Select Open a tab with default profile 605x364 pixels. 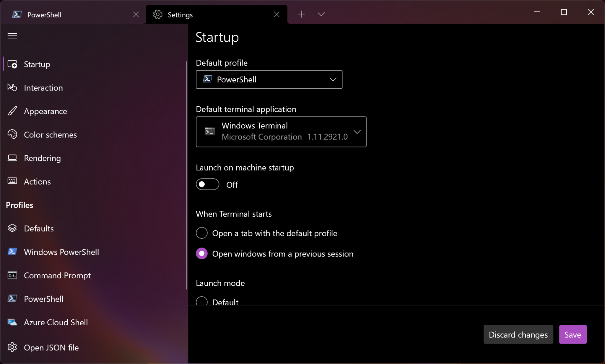[202, 233]
